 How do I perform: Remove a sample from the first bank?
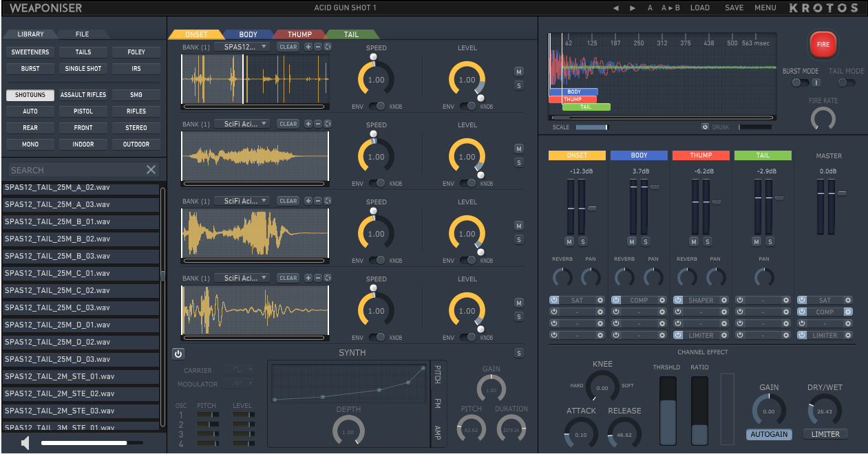click(x=317, y=47)
